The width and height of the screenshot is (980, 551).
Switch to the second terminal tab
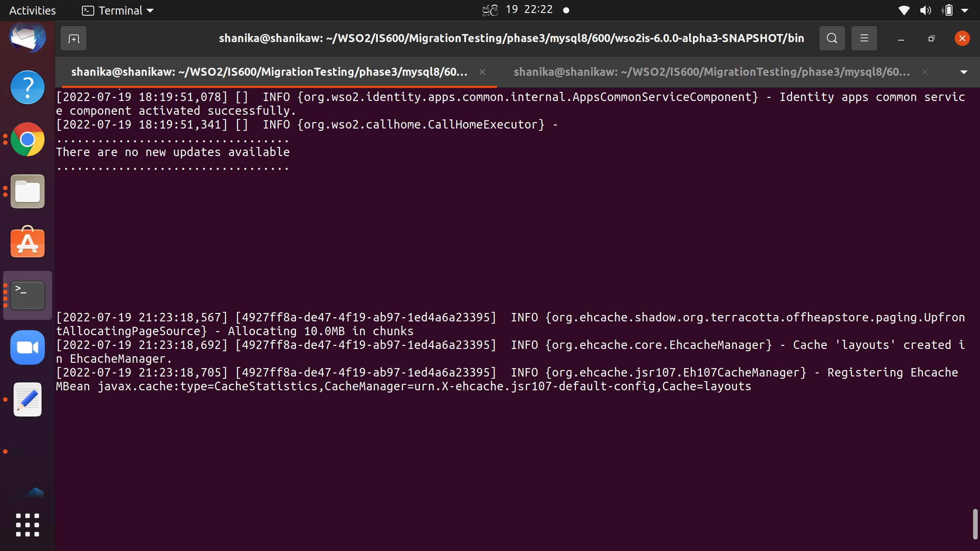point(711,72)
